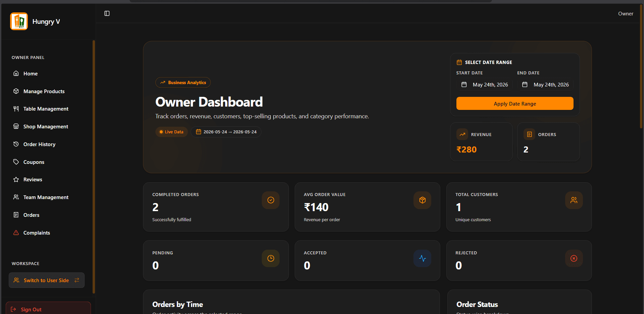
Task: Click 'Unique customers' text
Action: [473, 219]
